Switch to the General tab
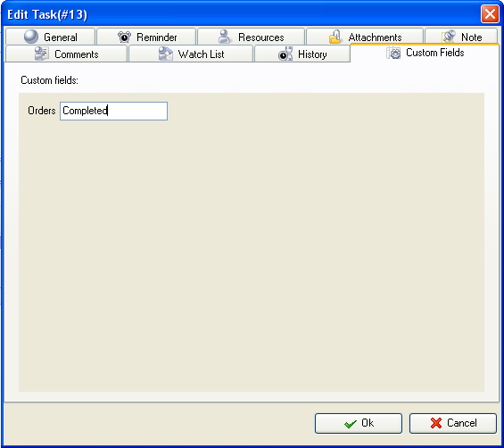The width and height of the screenshot is (504, 448). 51,37
